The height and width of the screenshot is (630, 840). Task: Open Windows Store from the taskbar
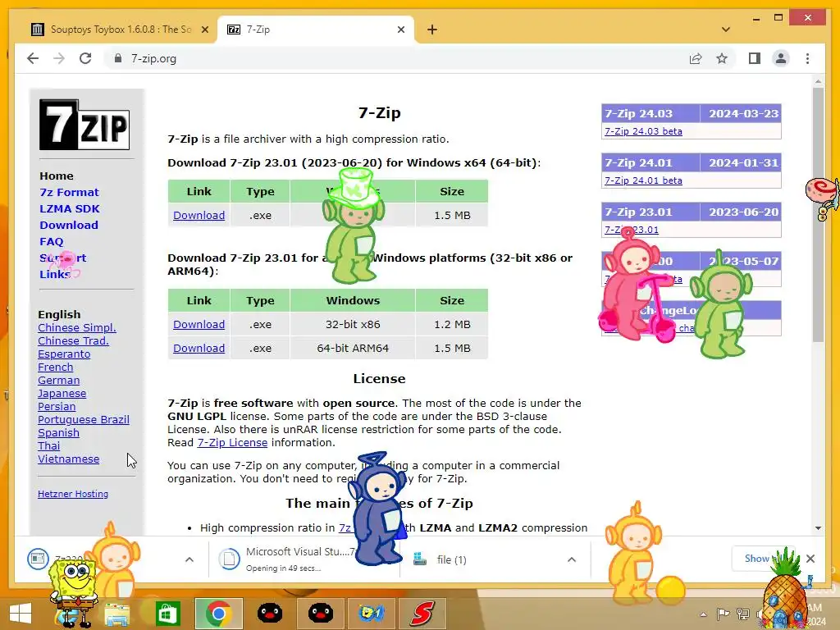point(167,614)
